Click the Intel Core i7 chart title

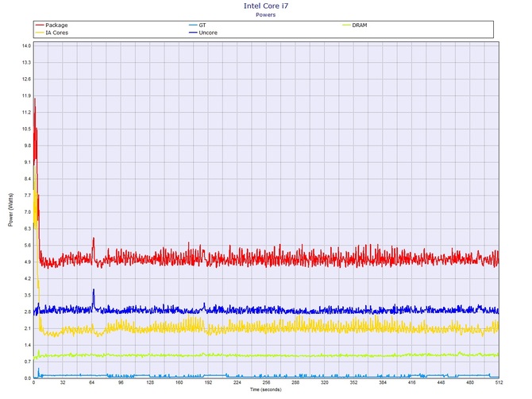click(266, 6)
